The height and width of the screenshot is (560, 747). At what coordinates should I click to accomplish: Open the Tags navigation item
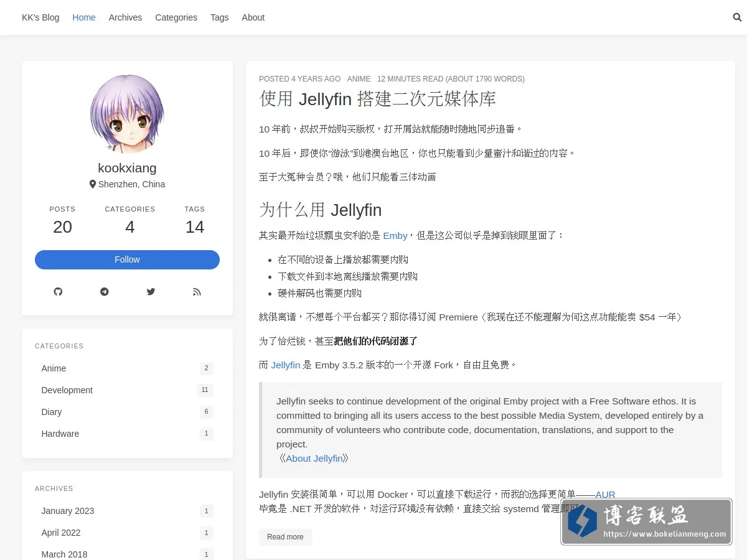tap(220, 17)
